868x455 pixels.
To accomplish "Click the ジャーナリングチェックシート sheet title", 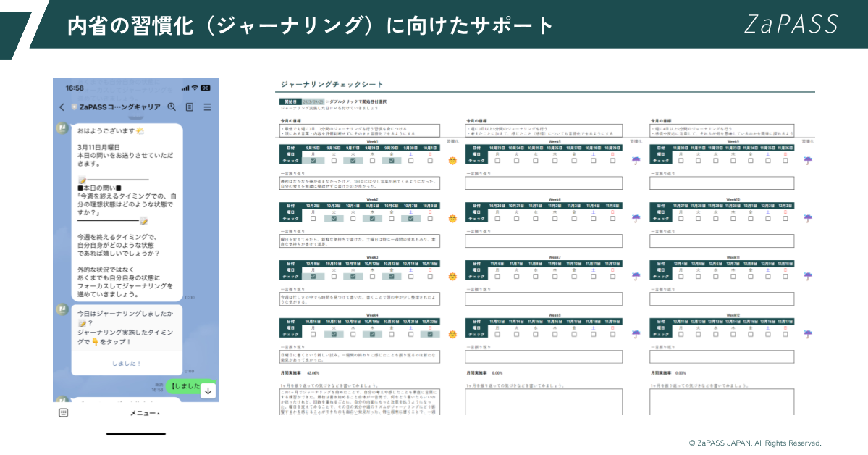I will coord(332,84).
